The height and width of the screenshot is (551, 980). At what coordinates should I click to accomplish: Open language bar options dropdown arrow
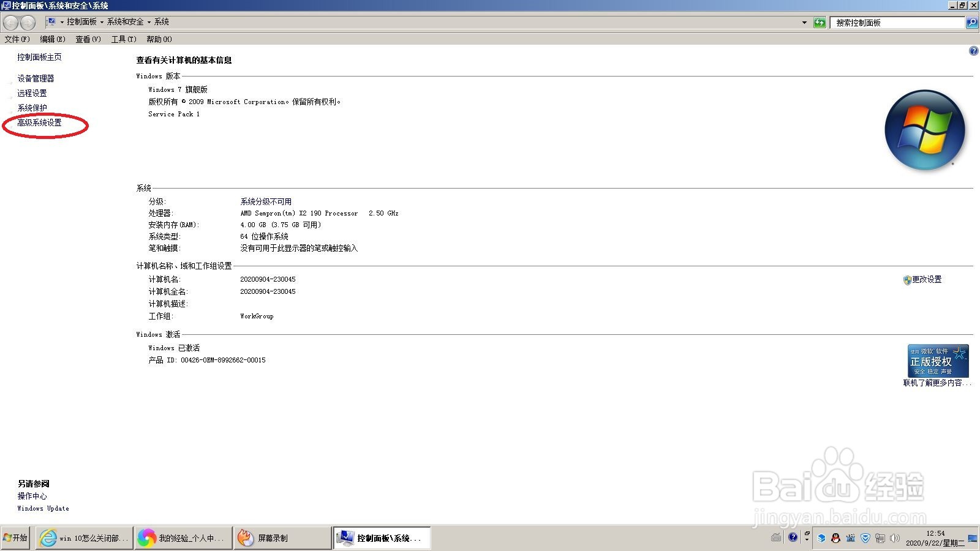807,541
